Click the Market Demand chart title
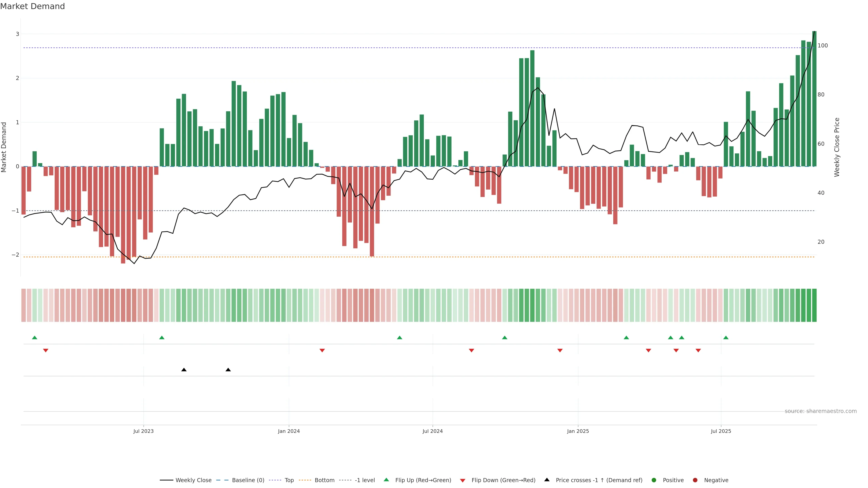Viewport: 868px width, 488px height. (32, 6)
